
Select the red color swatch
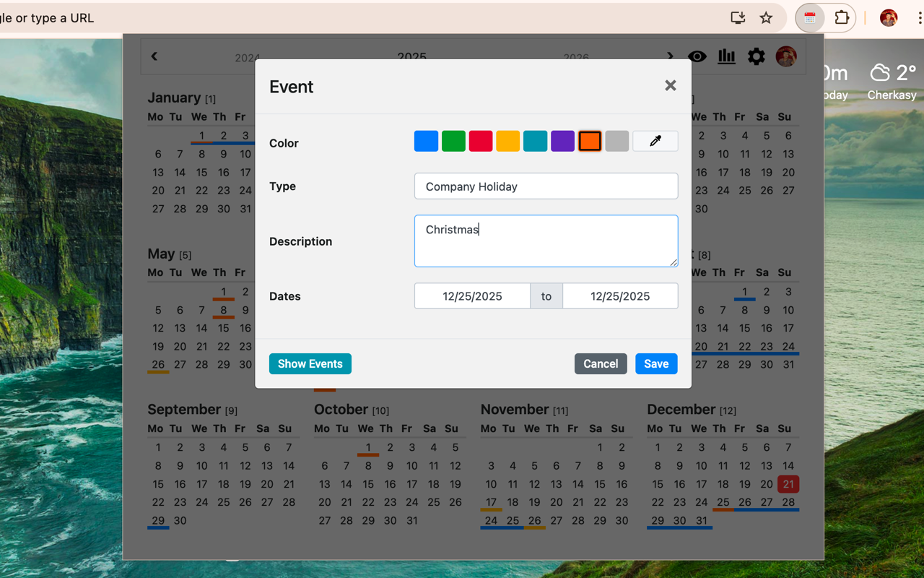tap(481, 141)
